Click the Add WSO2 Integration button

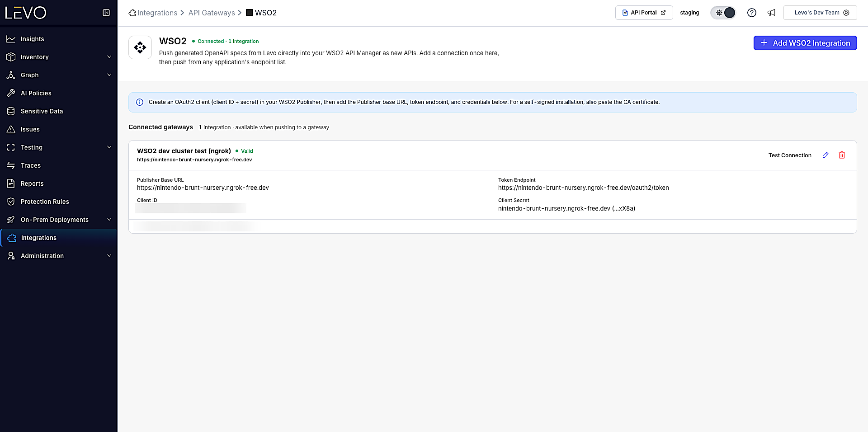[805, 43]
